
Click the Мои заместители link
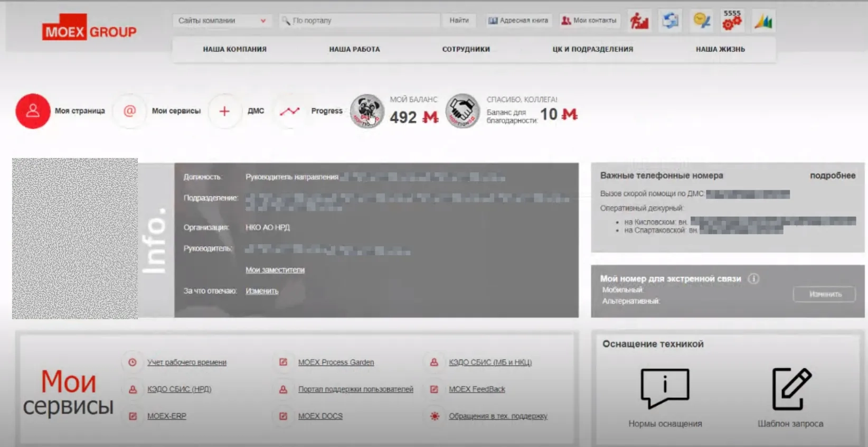click(275, 270)
